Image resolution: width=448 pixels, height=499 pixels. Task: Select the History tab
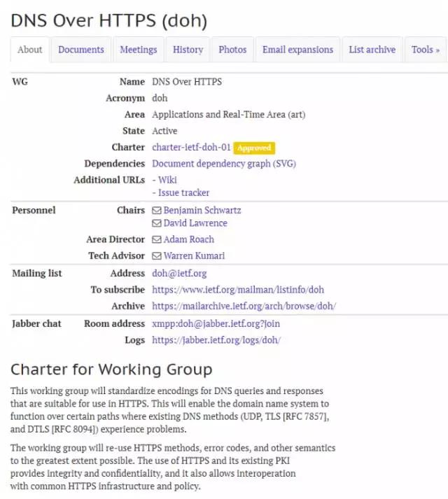(188, 50)
